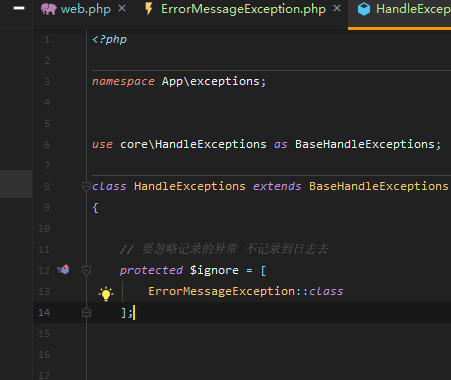451x380 pixels.
Task: Click core\HandleExceptions in the use statement
Action: (193, 144)
